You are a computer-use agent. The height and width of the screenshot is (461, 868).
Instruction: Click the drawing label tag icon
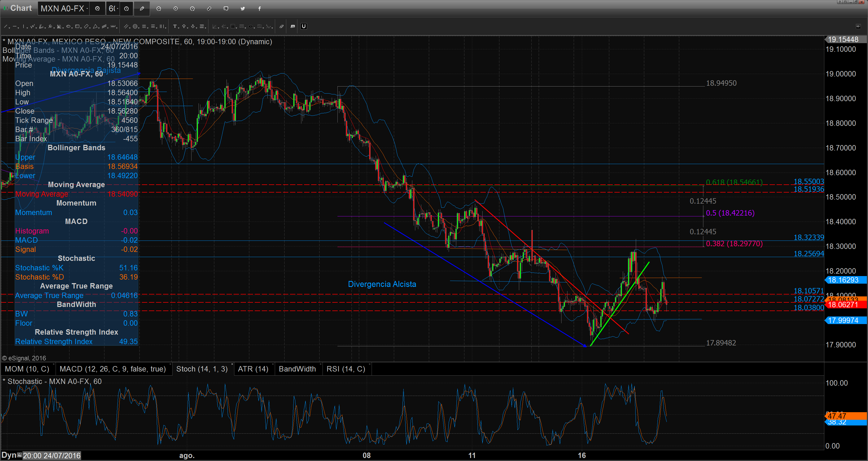pyautogui.click(x=292, y=26)
